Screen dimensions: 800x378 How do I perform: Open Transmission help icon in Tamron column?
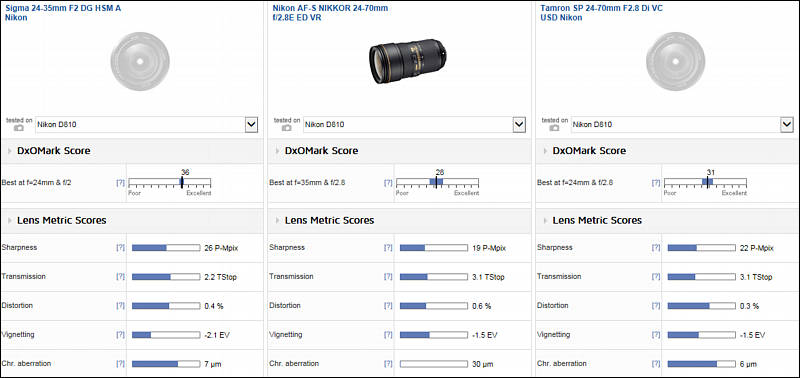click(656, 276)
